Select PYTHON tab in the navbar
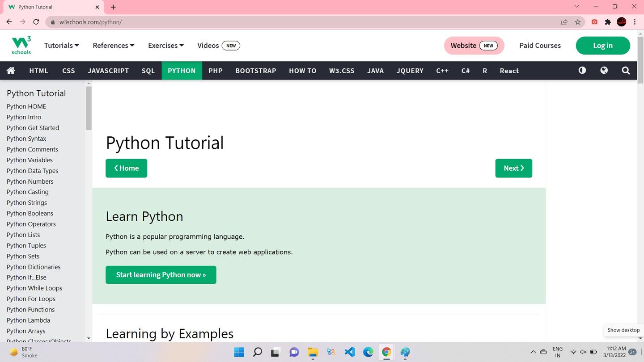644x362 pixels. pos(182,71)
